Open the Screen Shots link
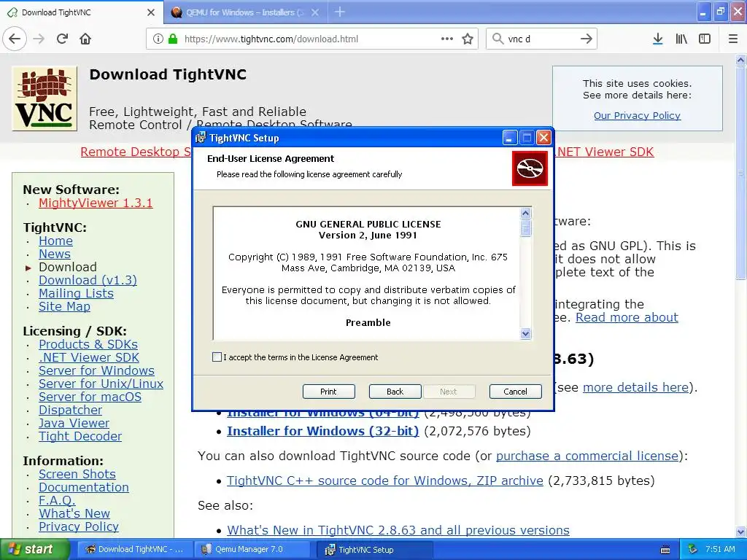The width and height of the screenshot is (747, 560). pos(77,474)
